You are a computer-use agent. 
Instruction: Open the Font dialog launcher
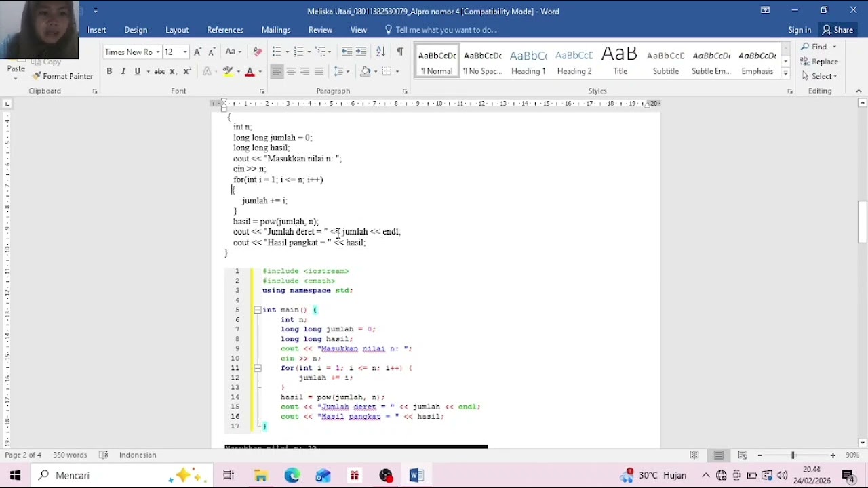(262, 91)
